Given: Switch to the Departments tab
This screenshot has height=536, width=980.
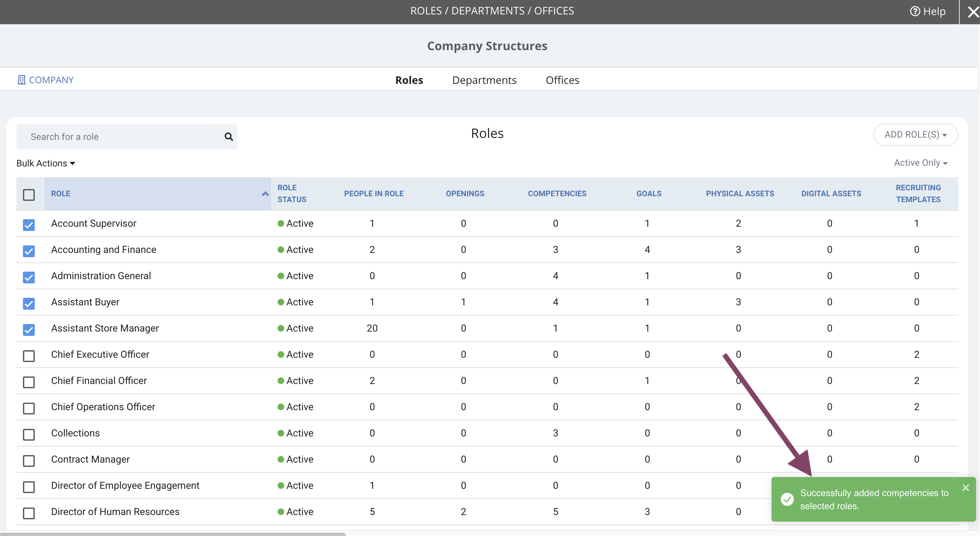Looking at the screenshot, I should tap(484, 80).
